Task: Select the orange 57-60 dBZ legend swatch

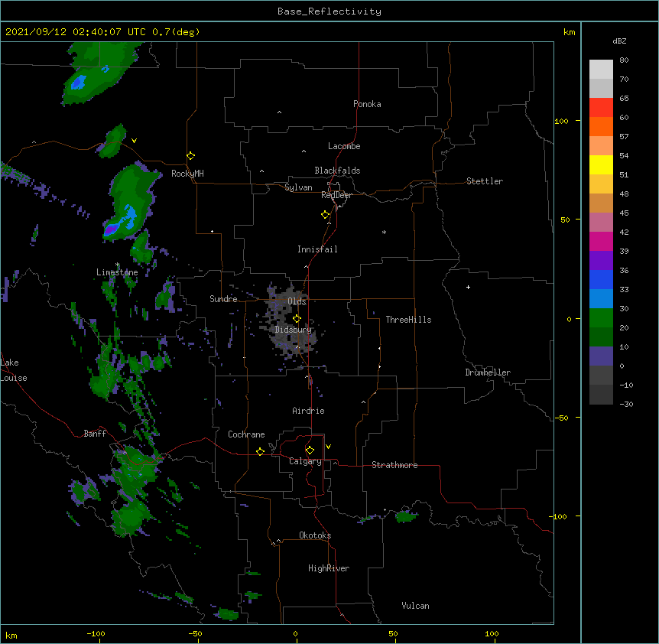Action: (601, 126)
